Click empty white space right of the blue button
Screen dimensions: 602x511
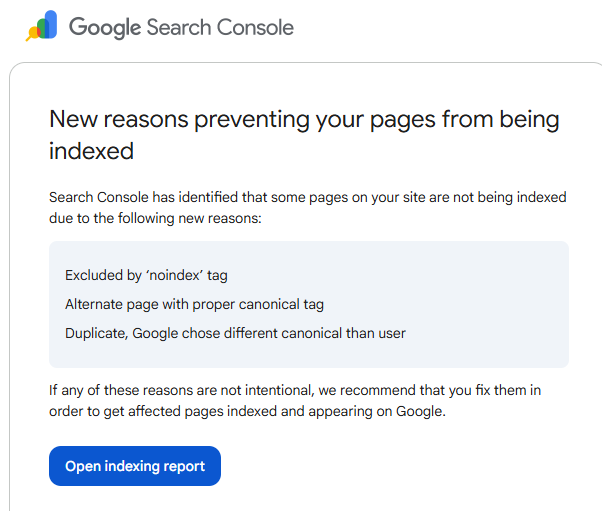(400, 466)
